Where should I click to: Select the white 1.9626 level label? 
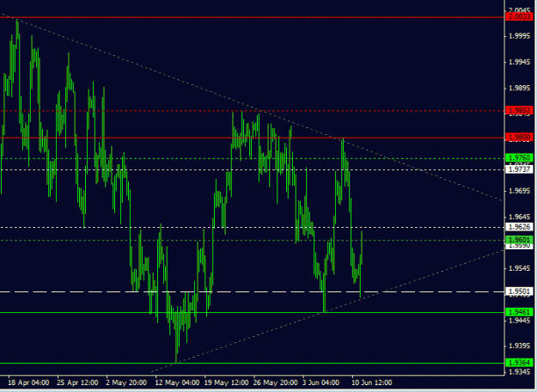point(519,227)
